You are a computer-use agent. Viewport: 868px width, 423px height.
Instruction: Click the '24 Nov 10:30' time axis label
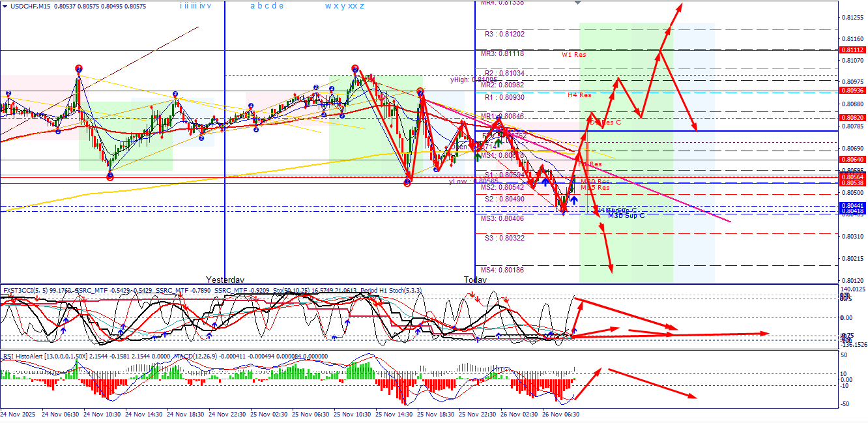102,414
